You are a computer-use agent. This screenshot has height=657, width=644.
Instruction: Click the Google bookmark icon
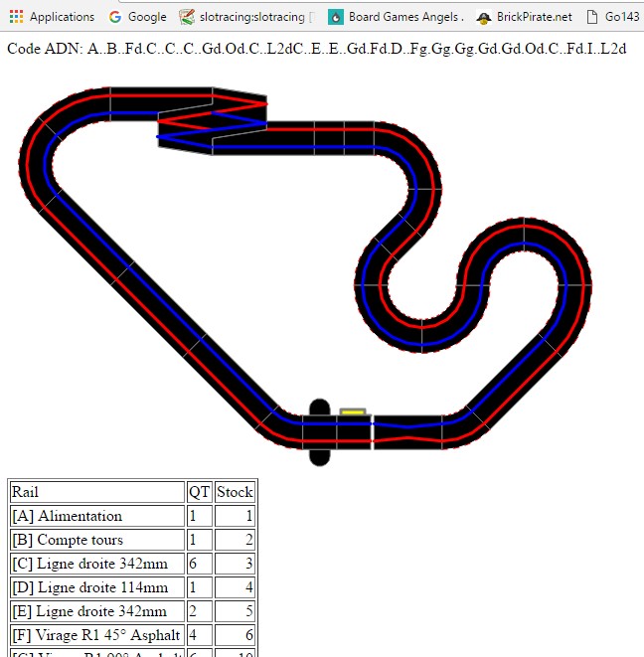[x=115, y=17]
